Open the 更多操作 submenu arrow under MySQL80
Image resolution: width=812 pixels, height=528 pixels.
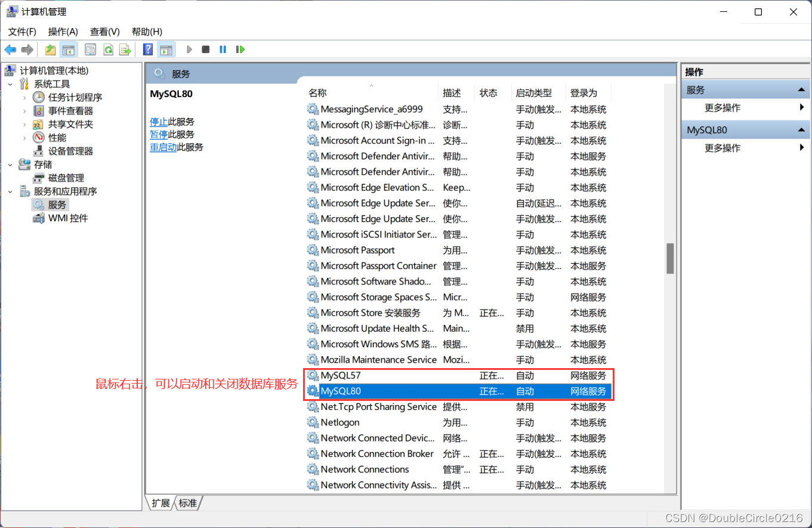[x=802, y=147]
